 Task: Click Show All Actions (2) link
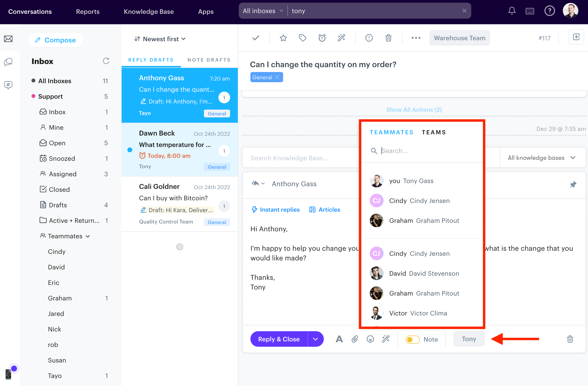(414, 110)
